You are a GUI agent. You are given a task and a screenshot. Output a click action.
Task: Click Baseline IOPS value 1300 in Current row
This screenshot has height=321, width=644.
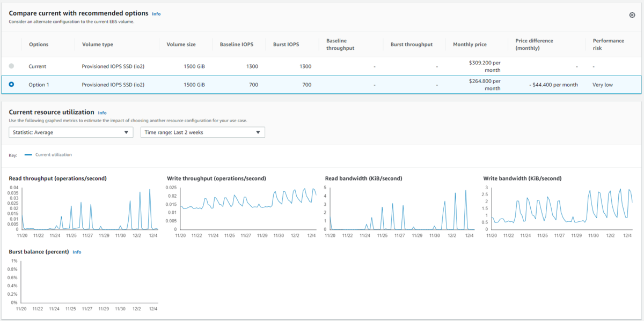(252, 66)
